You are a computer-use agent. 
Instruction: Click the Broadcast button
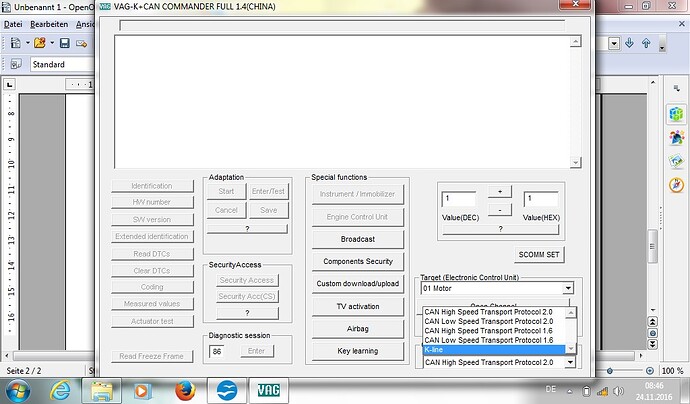point(358,239)
